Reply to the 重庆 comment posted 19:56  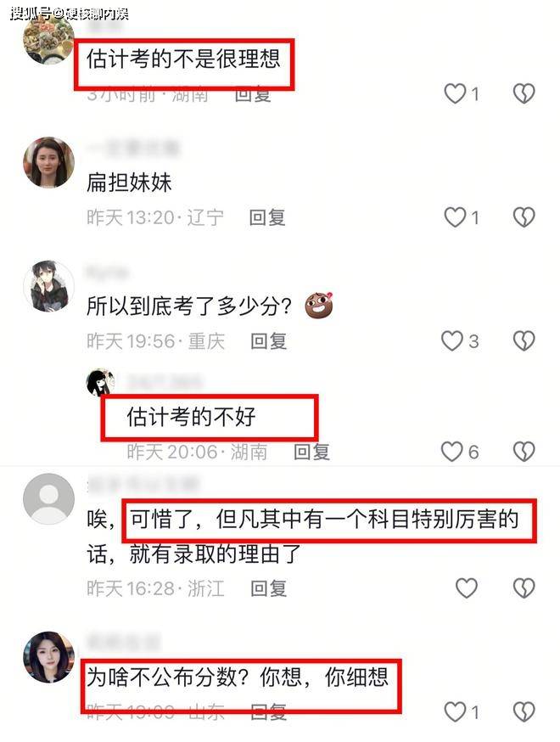coord(268,341)
